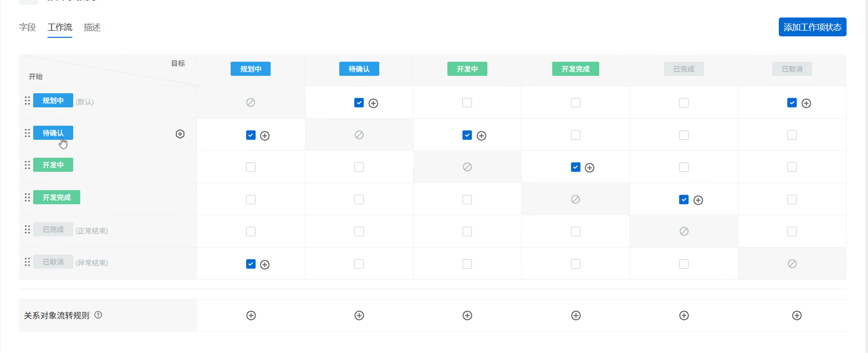This screenshot has width=868, height=353.
Task: Uncheck 待确认 to 规划中 transition checkbox
Action: 251,135
